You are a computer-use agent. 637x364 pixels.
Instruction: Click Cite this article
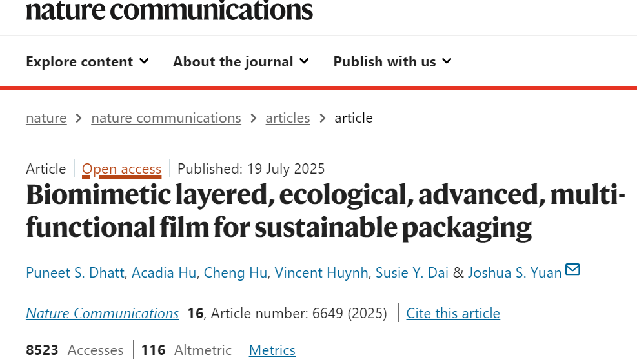click(x=453, y=314)
